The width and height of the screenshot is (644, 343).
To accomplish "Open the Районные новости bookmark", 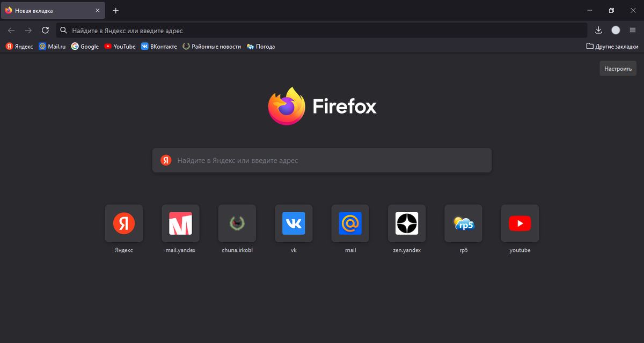I will click(213, 46).
